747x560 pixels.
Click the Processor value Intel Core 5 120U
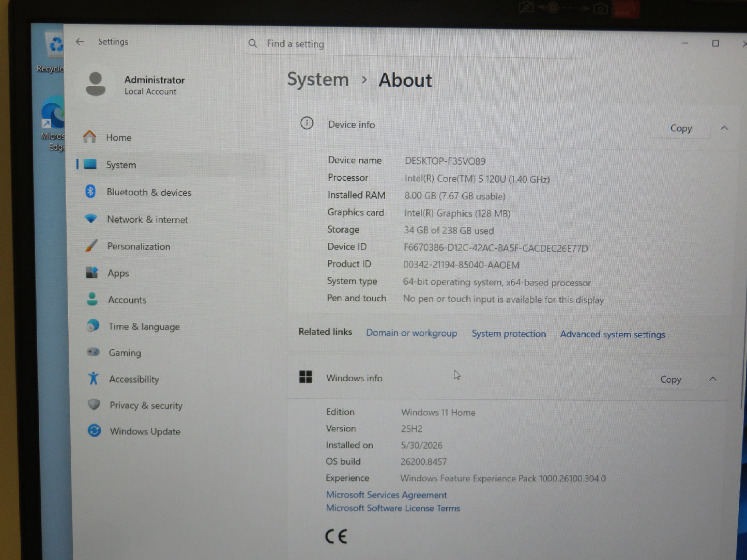click(x=477, y=179)
